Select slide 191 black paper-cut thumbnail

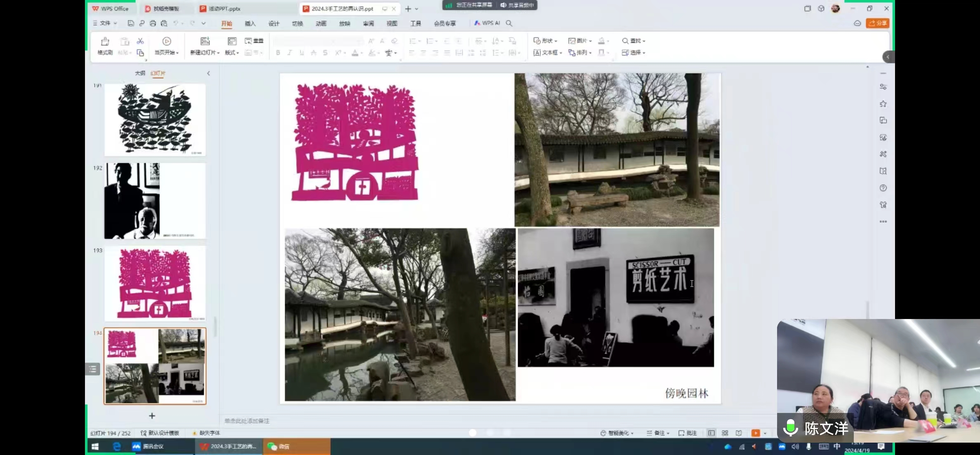(x=155, y=120)
